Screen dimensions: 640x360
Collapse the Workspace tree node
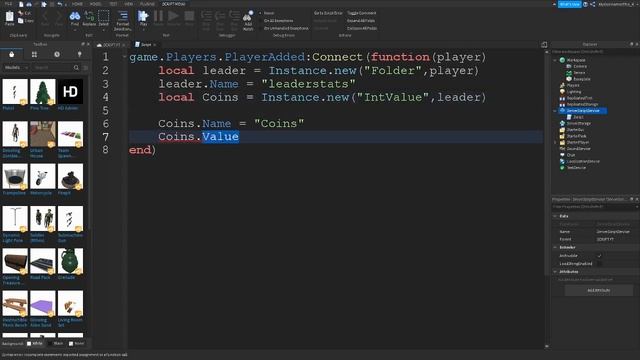pos(555,60)
